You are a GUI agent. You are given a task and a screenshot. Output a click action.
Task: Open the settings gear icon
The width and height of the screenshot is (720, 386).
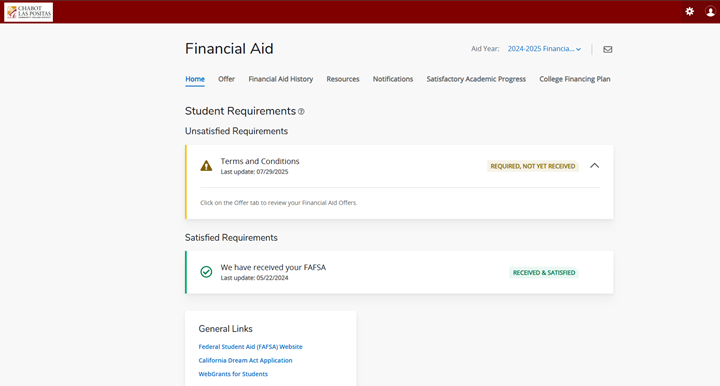tap(689, 11)
